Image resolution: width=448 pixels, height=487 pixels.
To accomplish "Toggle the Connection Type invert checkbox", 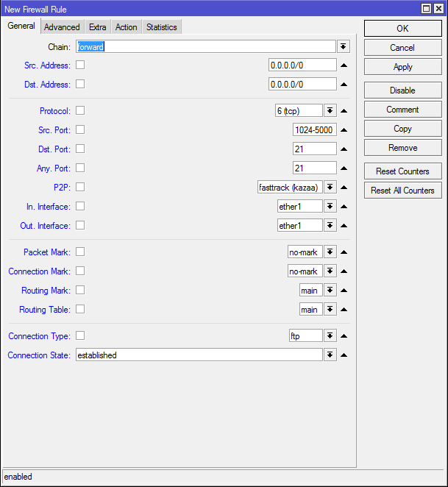I will pyautogui.click(x=80, y=335).
